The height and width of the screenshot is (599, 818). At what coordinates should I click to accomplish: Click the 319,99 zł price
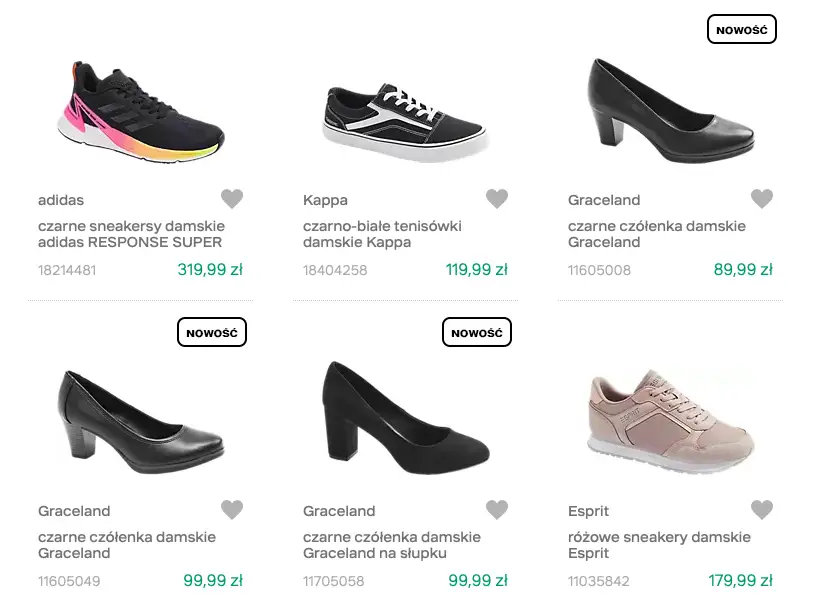click(210, 269)
